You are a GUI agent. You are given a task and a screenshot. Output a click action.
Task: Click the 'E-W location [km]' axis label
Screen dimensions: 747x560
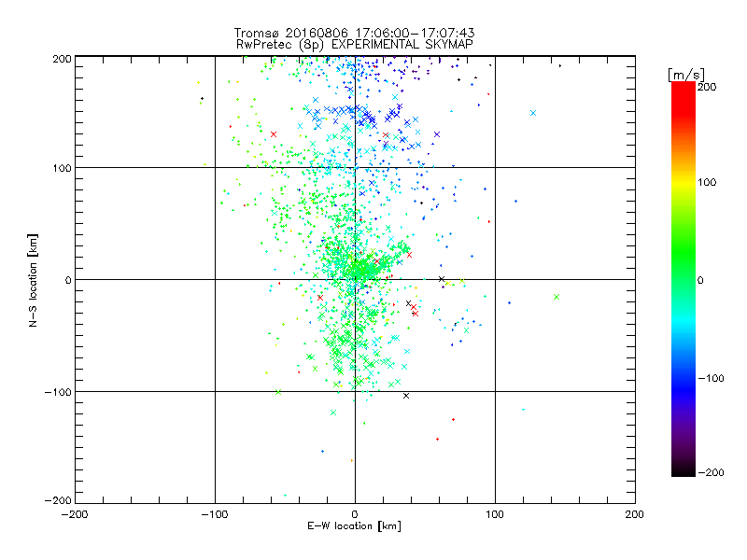(x=354, y=526)
